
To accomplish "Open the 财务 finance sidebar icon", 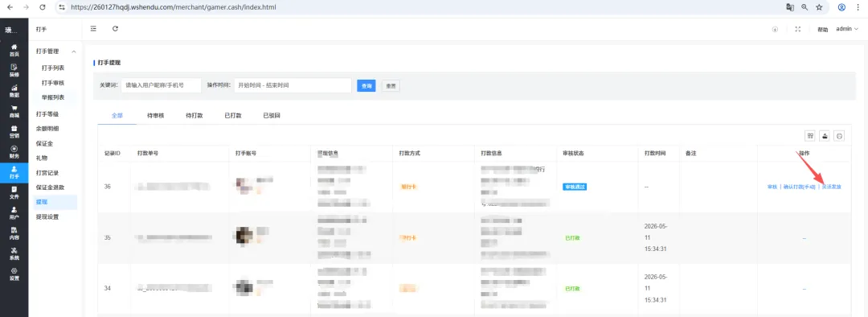I will (14, 152).
